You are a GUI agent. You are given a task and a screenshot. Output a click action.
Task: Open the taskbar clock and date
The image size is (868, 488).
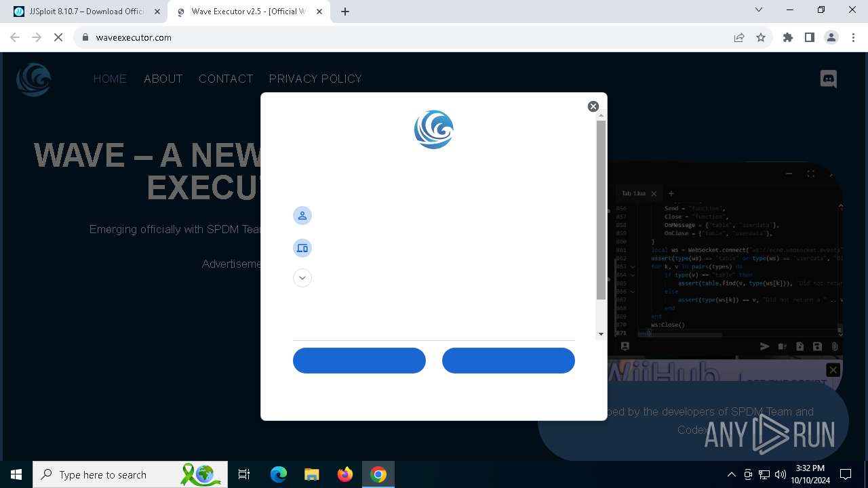point(810,474)
